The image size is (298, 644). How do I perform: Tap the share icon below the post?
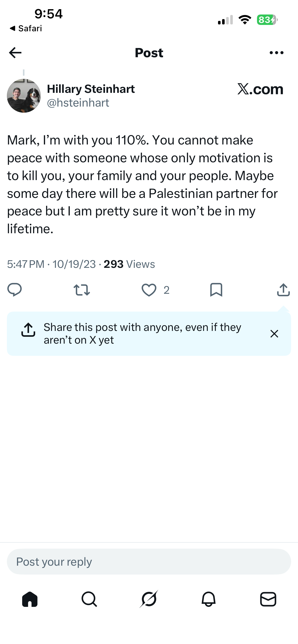click(x=283, y=290)
